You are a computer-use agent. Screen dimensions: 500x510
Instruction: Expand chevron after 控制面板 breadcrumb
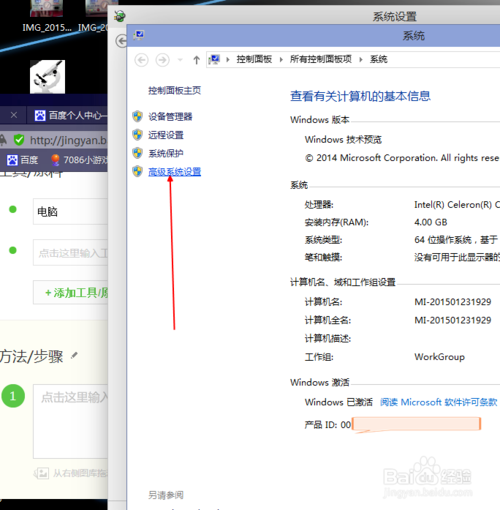(x=281, y=60)
